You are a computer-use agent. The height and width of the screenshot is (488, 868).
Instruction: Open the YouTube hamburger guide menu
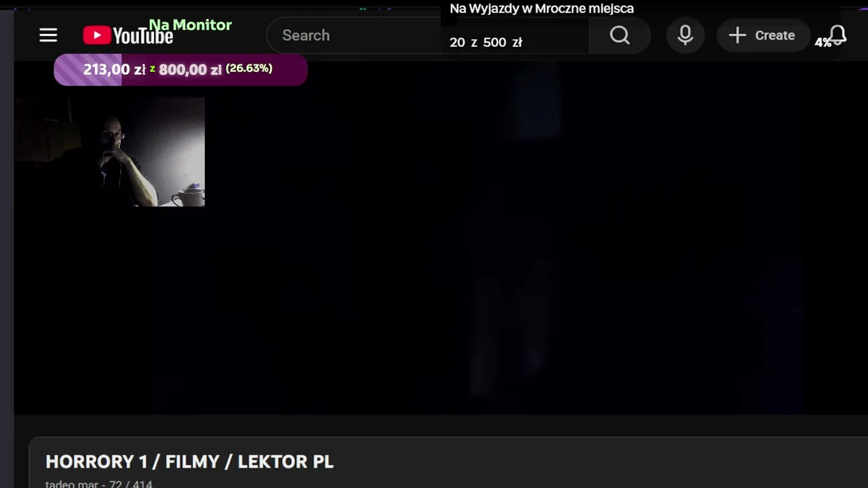pos(48,35)
